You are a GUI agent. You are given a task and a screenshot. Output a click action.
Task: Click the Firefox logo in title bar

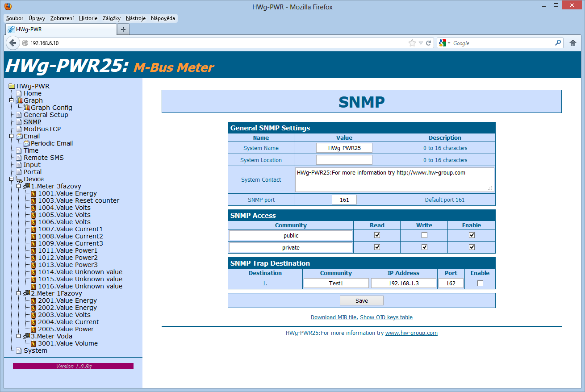[8, 7]
